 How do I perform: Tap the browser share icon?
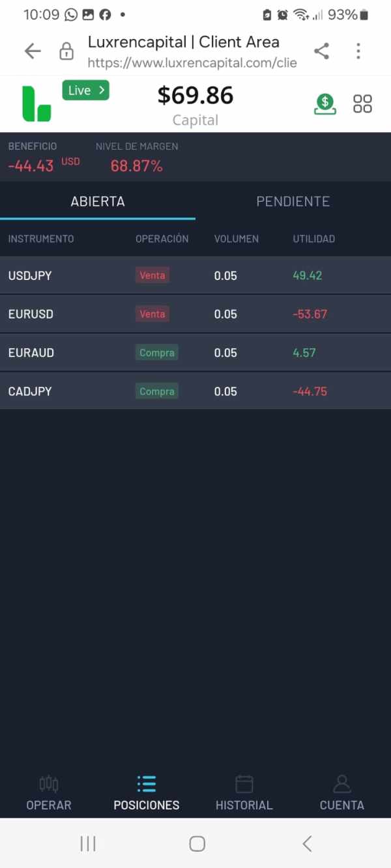pyautogui.click(x=321, y=51)
